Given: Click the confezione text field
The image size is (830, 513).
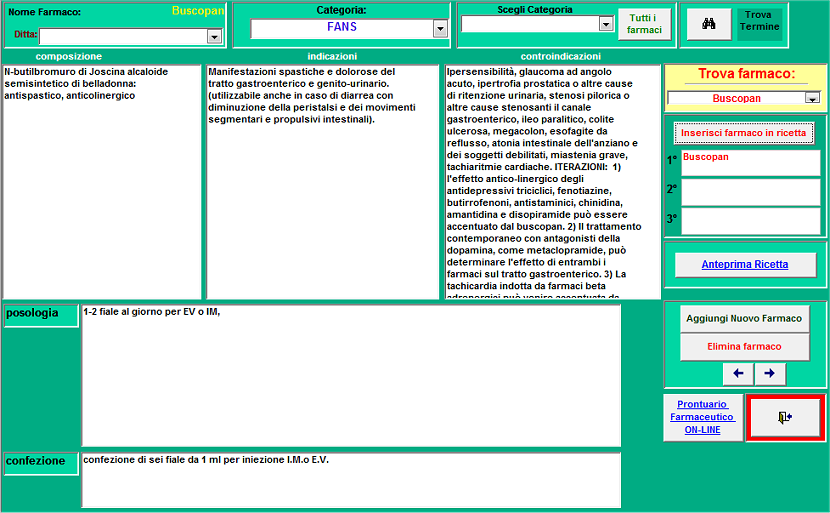Looking at the screenshot, I should coord(351,480).
